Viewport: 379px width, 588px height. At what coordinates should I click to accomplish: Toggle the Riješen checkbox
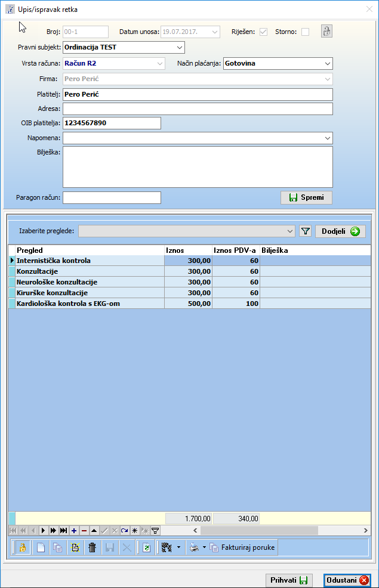click(263, 32)
